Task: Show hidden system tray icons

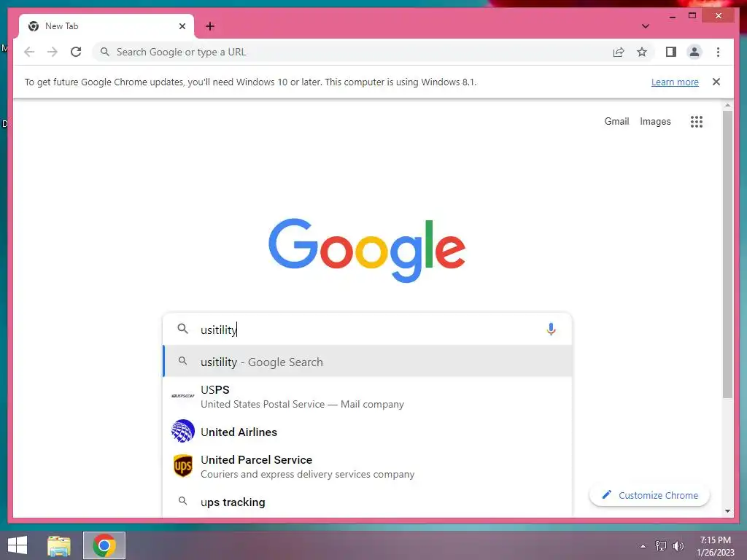Action: pos(643,546)
